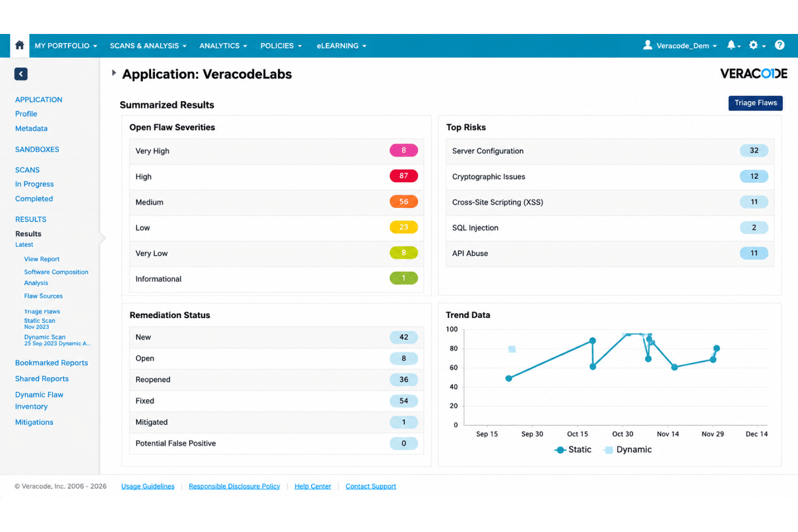
Task: Click the user profile icon
Action: [648, 45]
